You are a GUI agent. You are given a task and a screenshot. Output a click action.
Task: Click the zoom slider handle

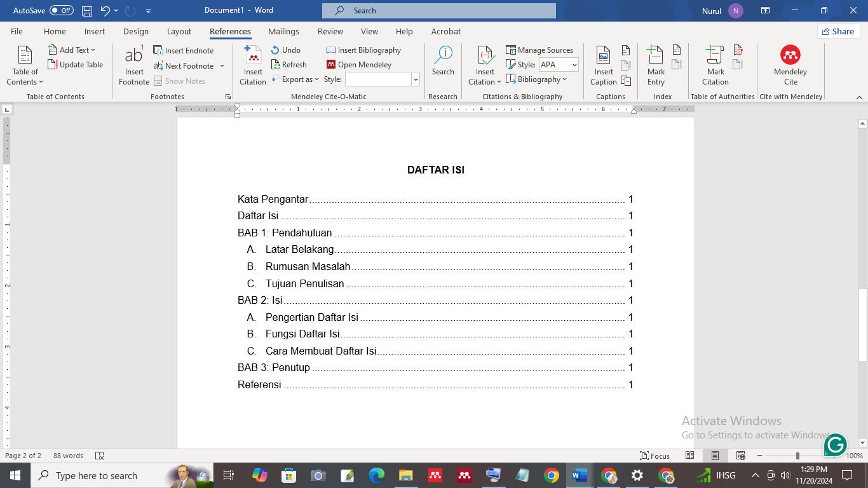(797, 456)
